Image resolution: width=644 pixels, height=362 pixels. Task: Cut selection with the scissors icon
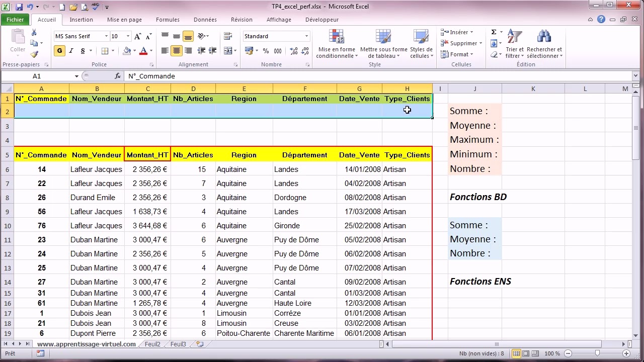(34, 33)
